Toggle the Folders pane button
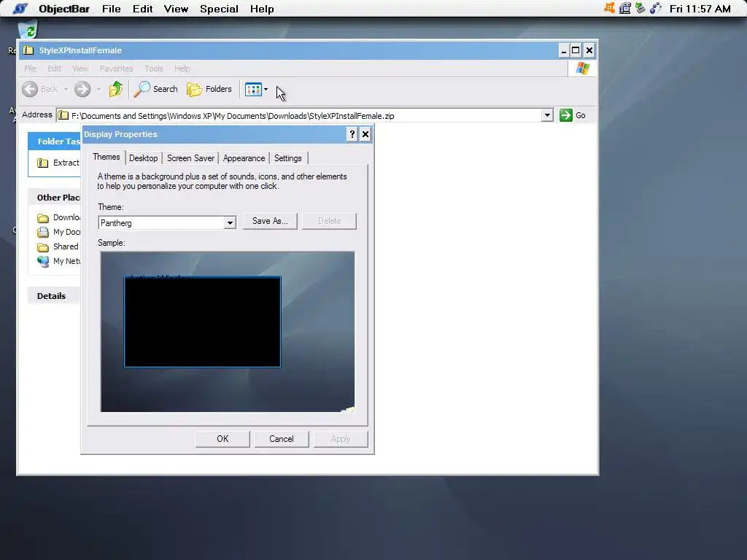 [209, 89]
